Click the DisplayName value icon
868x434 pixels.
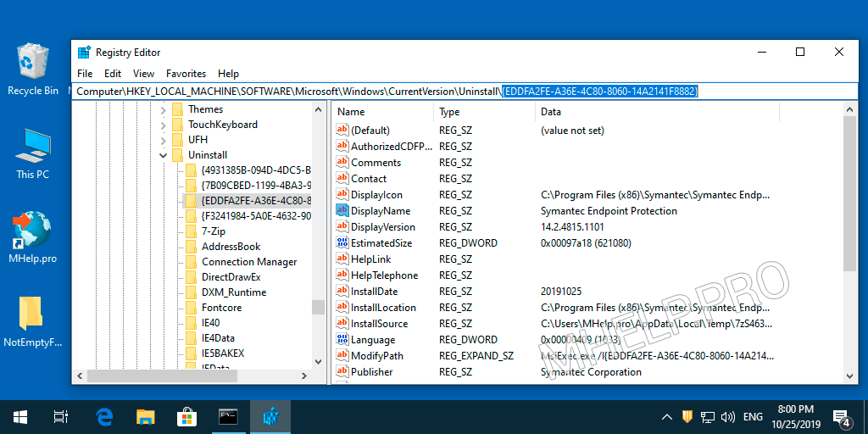click(342, 210)
